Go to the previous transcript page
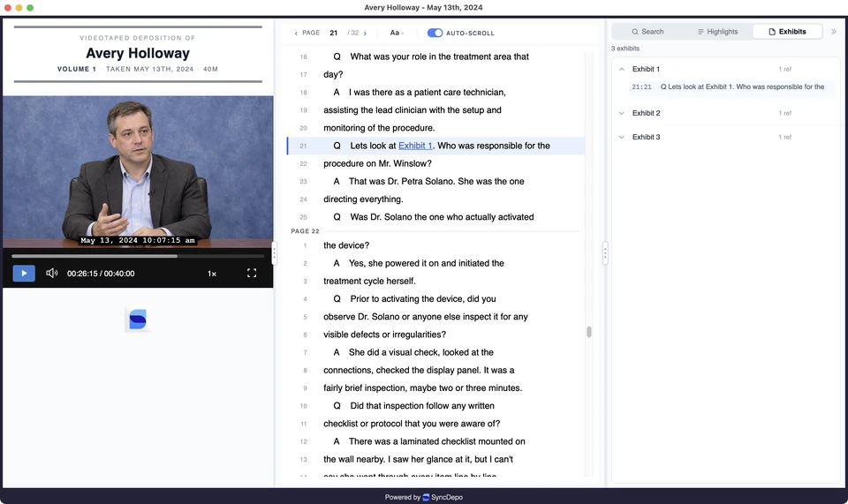 coord(296,33)
